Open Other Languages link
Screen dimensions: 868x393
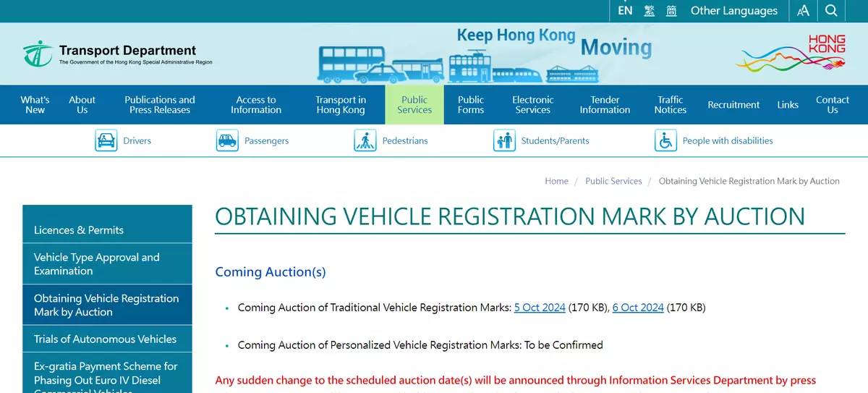[734, 10]
